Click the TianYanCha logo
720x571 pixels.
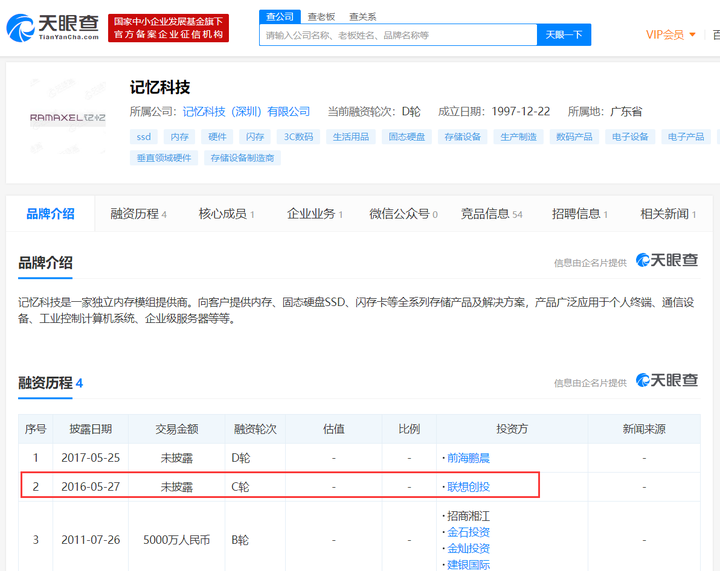click(52, 28)
